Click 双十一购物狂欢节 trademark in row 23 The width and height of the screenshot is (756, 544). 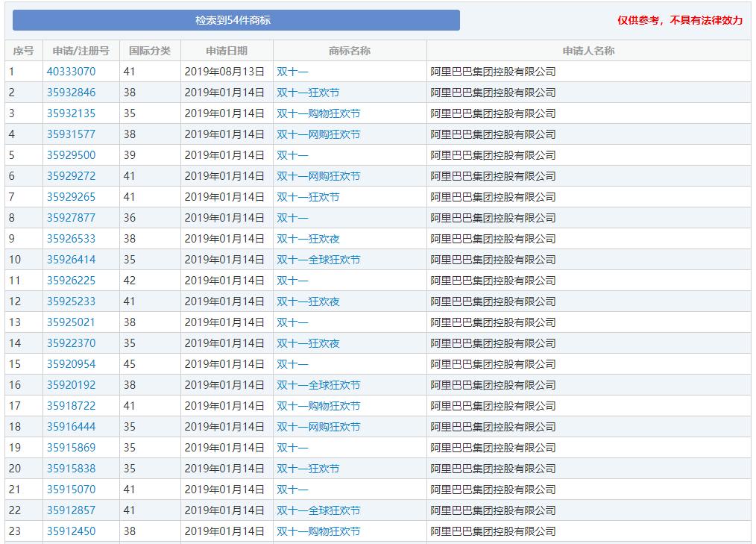pos(318,531)
